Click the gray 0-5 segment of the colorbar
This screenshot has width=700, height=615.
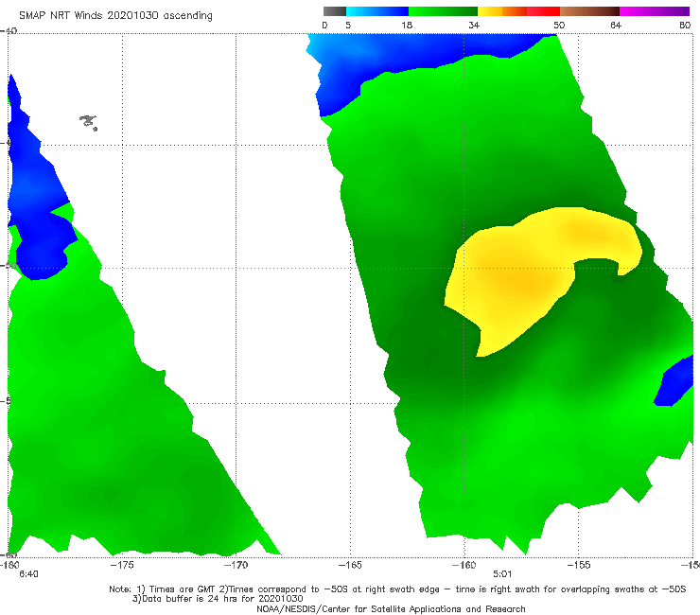coord(335,11)
